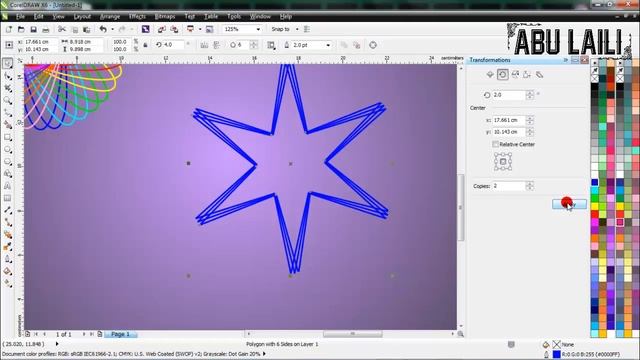This screenshot has height=360, width=640.
Task: Click the rotation angle field showing 2.0
Action: click(508, 95)
